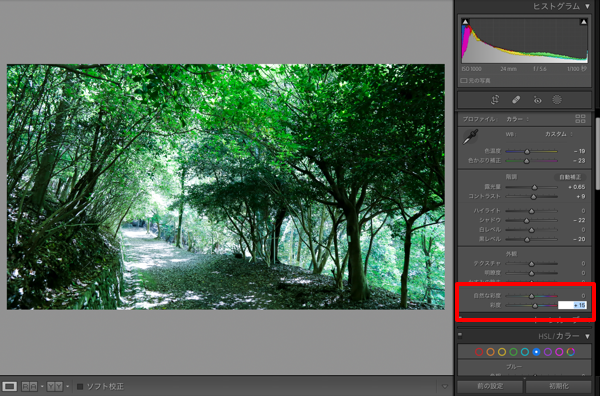Click the 彩度 saturation slider handle
Viewport: 600px width, 396px height.
point(535,305)
